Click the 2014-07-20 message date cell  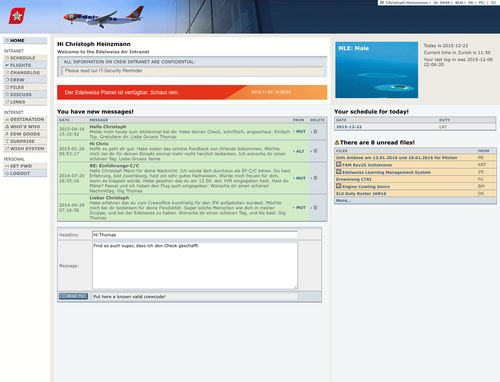pos(72,178)
